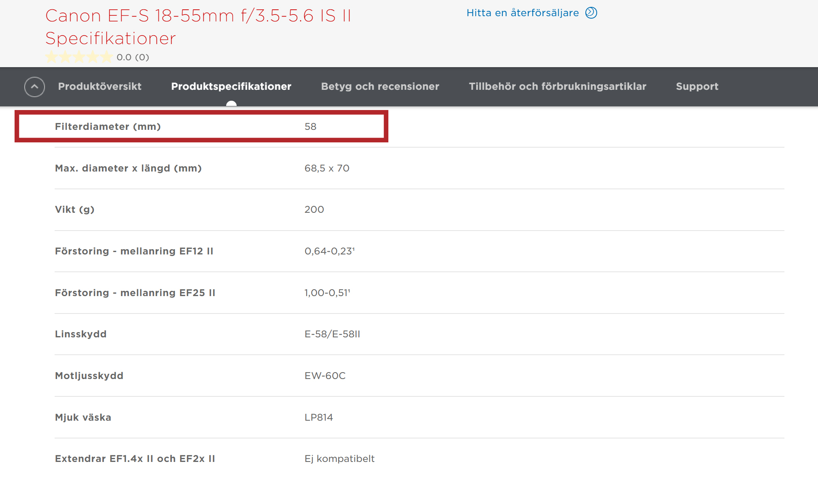
Task: Click the star rating icons
Action: [x=78, y=57]
